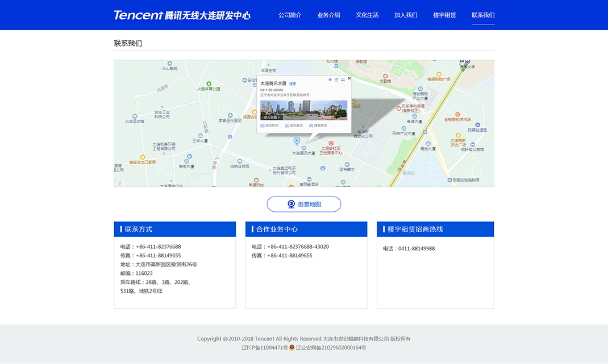Select 文化生活 in the navigation bar
608x364 pixels.
tap(367, 15)
